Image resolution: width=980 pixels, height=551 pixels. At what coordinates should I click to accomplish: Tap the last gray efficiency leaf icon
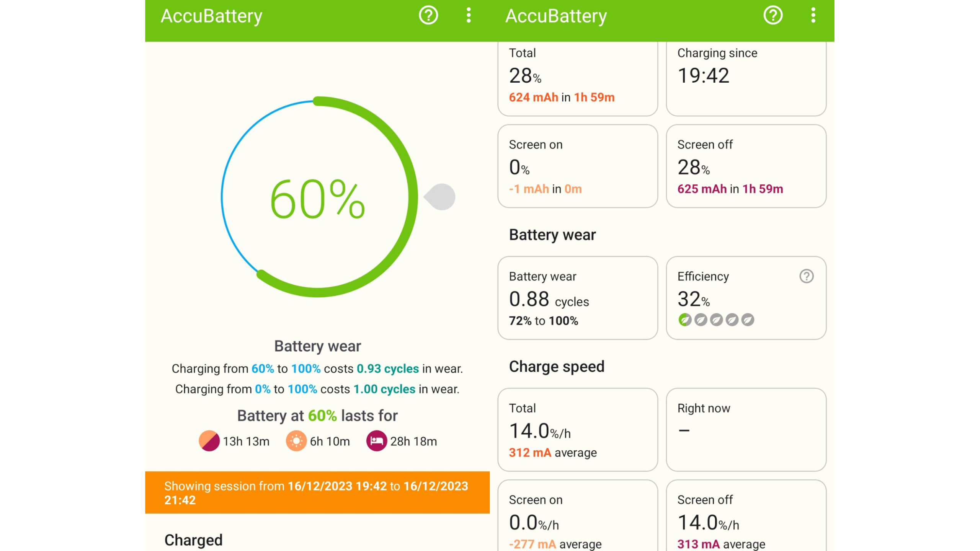747,320
